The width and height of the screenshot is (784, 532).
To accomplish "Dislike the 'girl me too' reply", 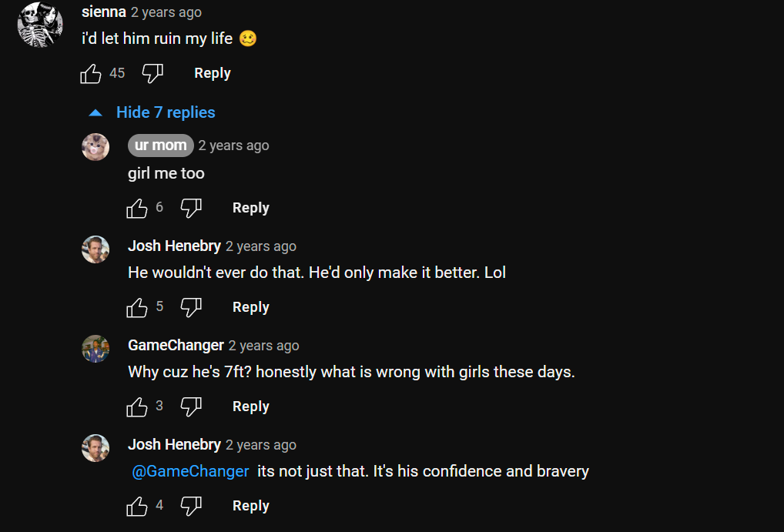I will 191,208.
